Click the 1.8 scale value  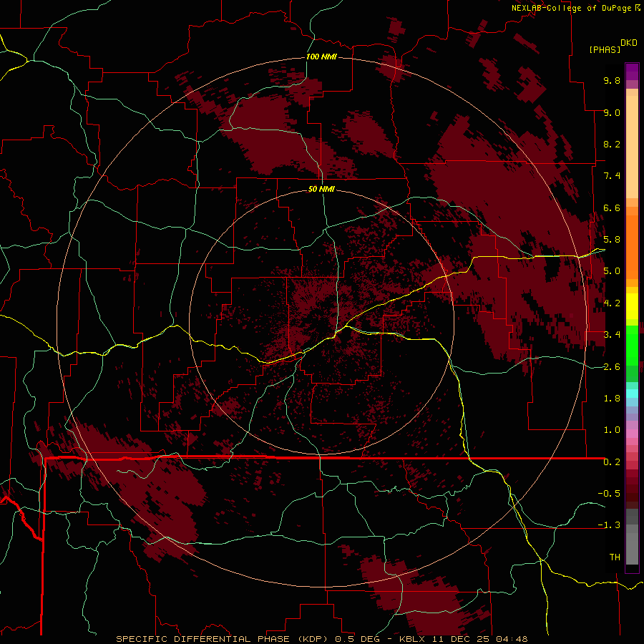(612, 399)
